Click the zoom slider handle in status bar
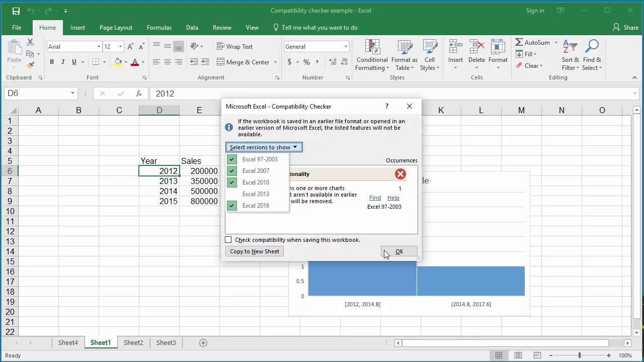 click(x=579, y=355)
